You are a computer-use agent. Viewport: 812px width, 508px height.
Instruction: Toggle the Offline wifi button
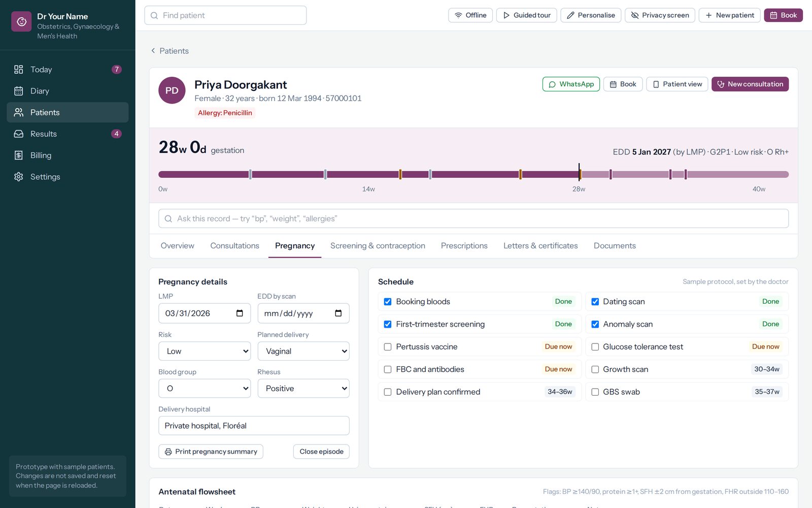470,15
